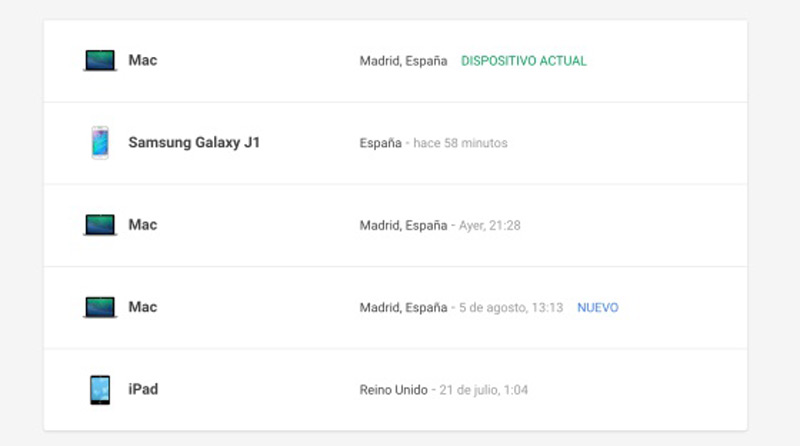
Task: Click the '5 de agosto, 13:13' timestamp
Action: (511, 307)
